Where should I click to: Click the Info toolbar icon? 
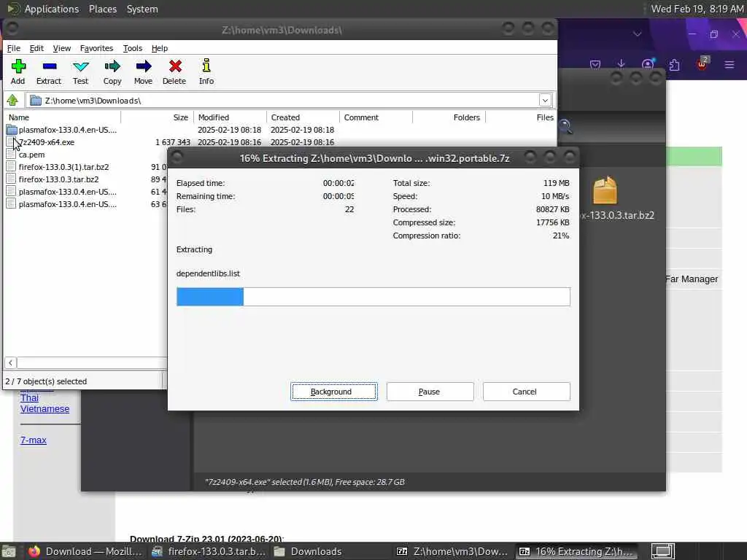(206, 66)
